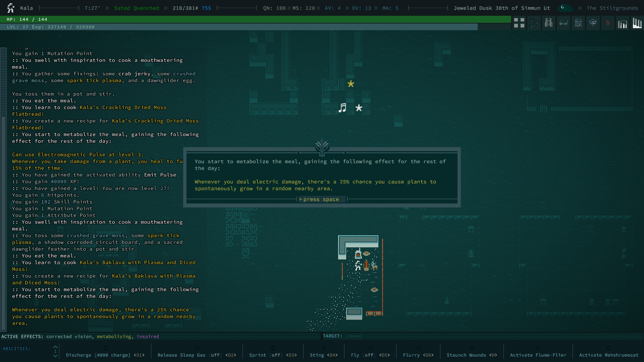Click the inspired active effect
The image size is (644, 362).
[148, 337]
